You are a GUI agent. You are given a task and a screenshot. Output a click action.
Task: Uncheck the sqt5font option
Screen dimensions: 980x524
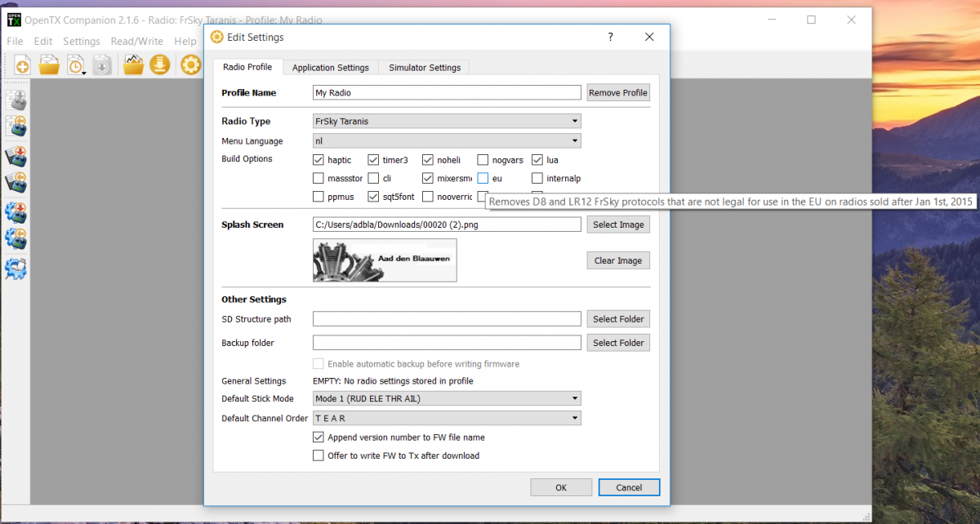click(373, 197)
